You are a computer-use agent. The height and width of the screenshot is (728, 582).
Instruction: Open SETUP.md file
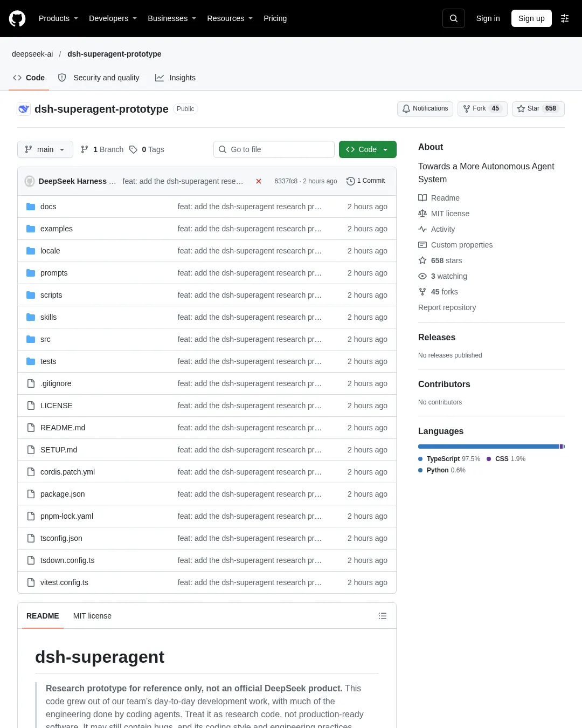(59, 450)
